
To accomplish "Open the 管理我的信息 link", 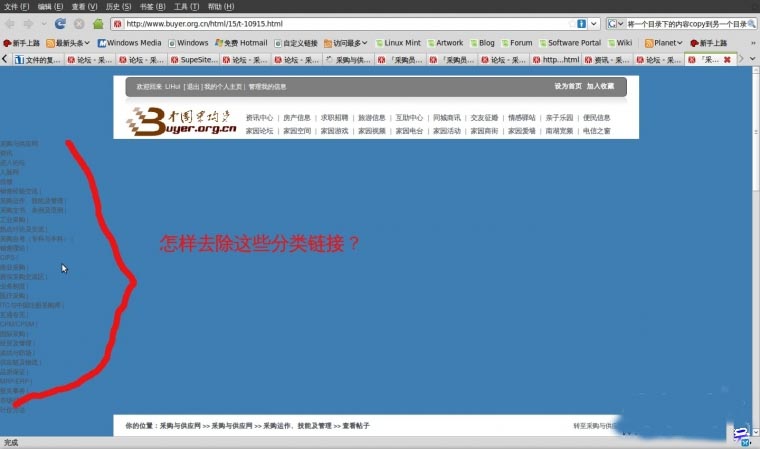I will click(268, 87).
